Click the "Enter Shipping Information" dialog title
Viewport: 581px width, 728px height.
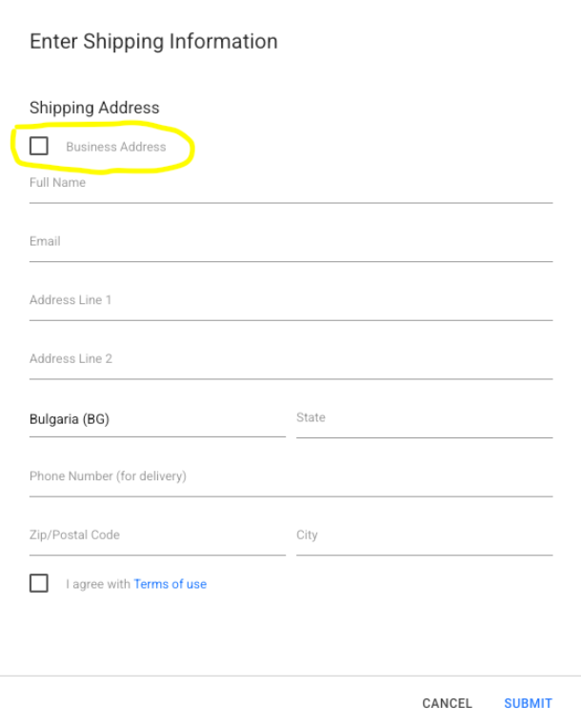[153, 41]
